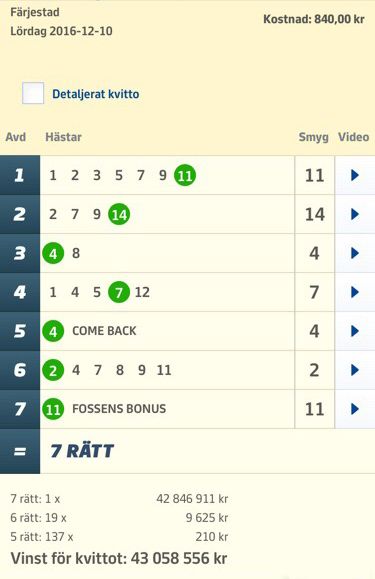This screenshot has width=375, height=579.
Task: Select green horse 7 in race 4
Action: coord(119,292)
